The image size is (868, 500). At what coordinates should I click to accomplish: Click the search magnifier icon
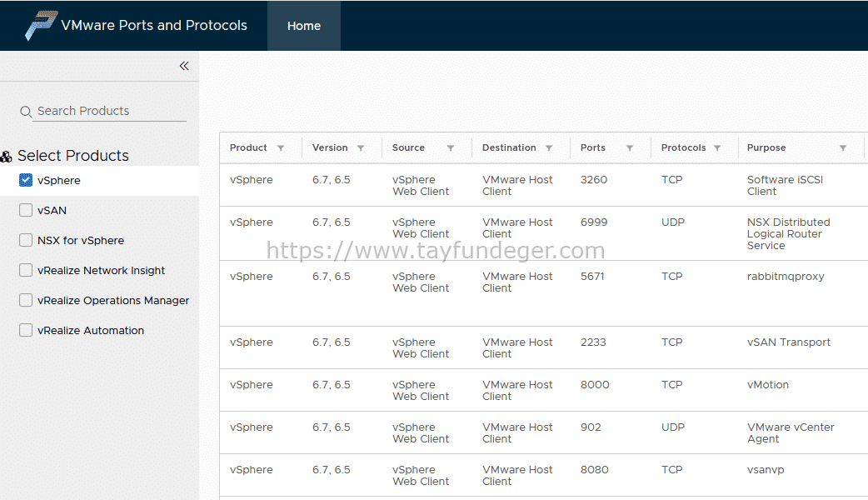(26, 112)
